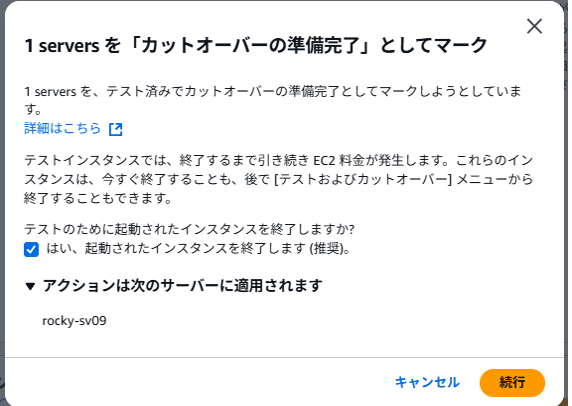Viewport: 572px width, 406px height.
Task: Click the 詳細はこちら link text
Action: 62,128
